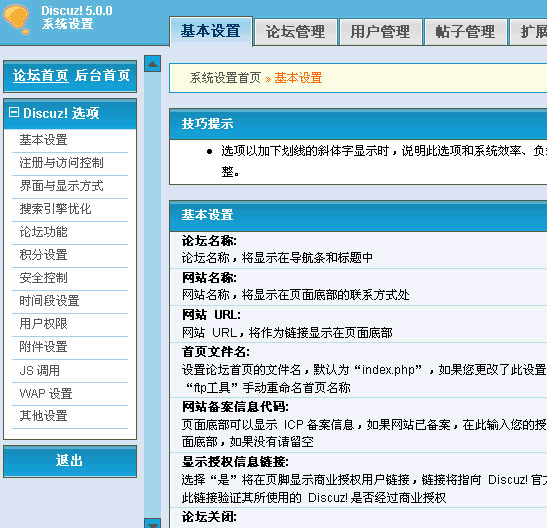Open 论坛功能 in the sidebar
The height and width of the screenshot is (528, 547).
[44, 232]
